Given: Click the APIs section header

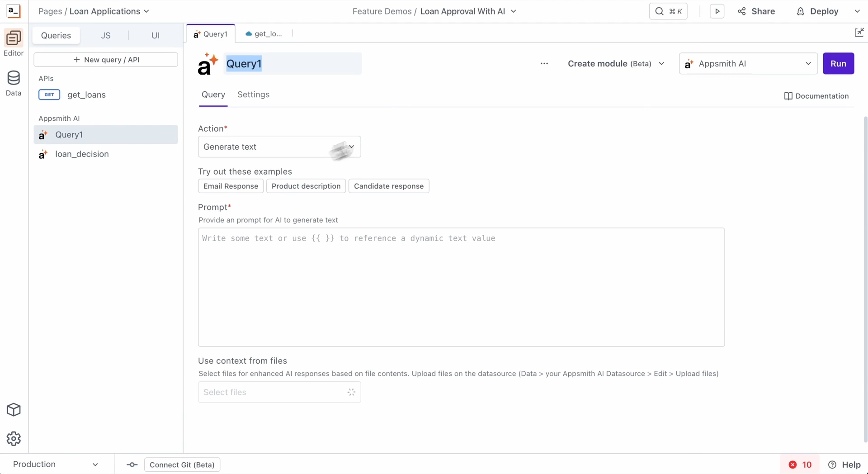Looking at the screenshot, I should pos(46,79).
